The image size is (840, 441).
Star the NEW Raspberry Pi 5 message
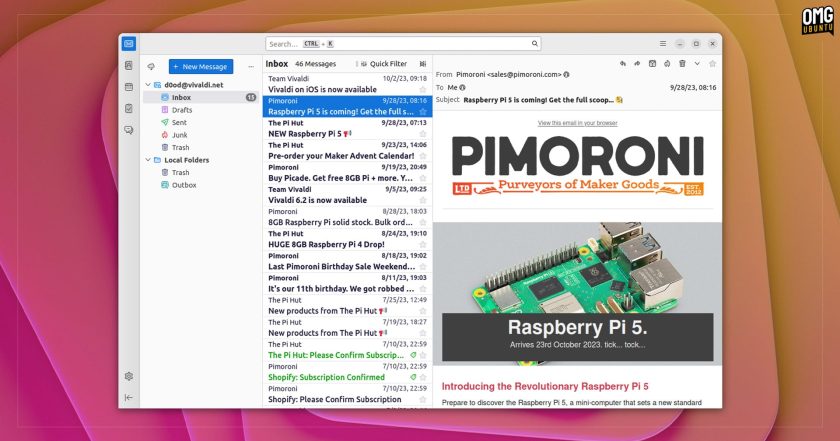(423, 134)
